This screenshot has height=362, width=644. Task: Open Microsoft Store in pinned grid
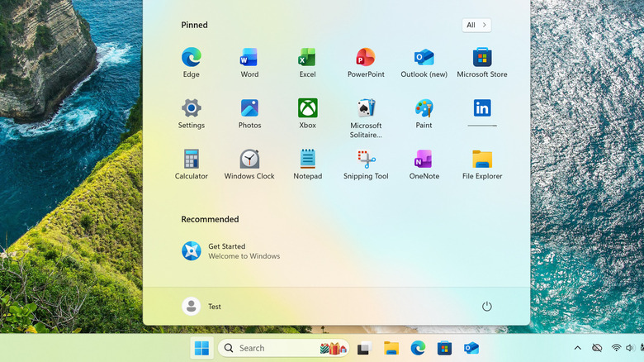click(x=482, y=63)
